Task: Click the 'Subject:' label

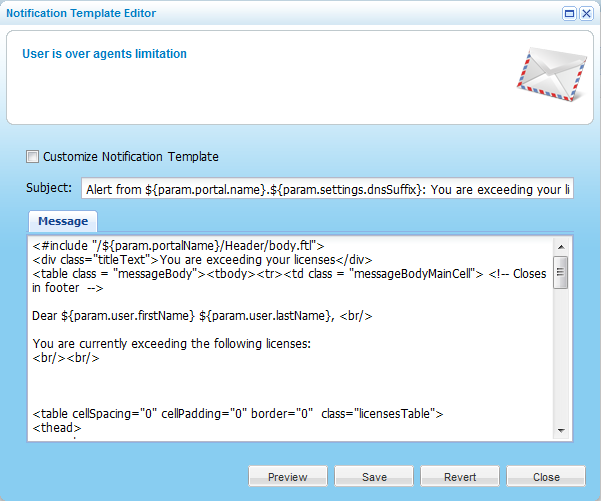Action: coord(49,188)
